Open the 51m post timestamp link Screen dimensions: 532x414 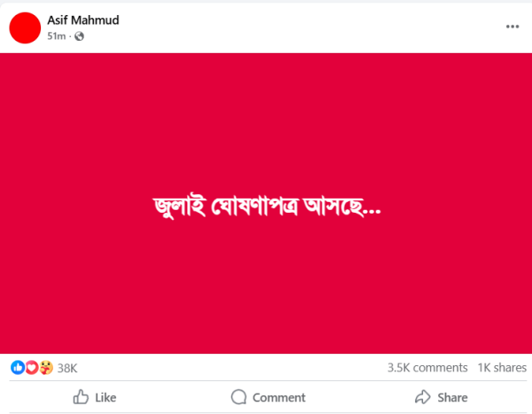click(x=57, y=36)
